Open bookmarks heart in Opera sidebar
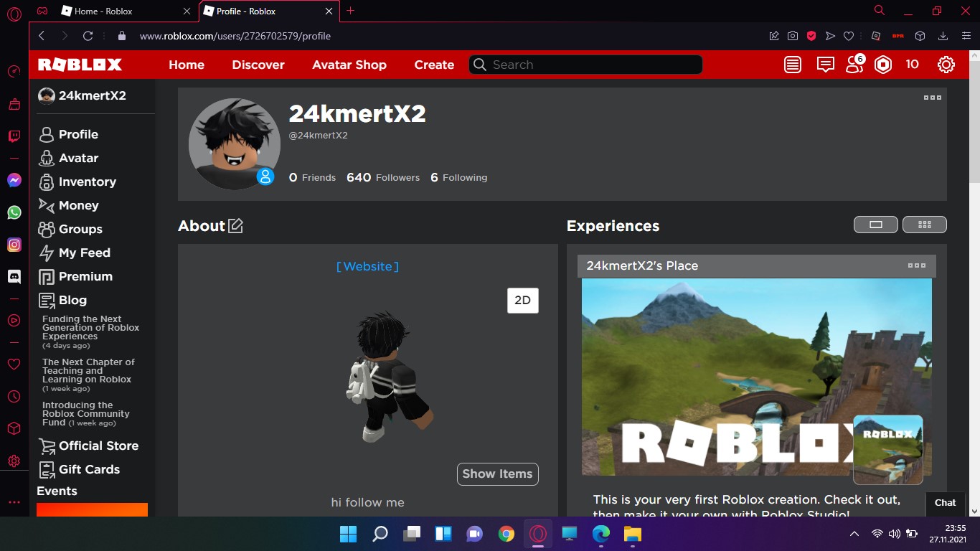Screen dimensions: 980x551 point(14,364)
